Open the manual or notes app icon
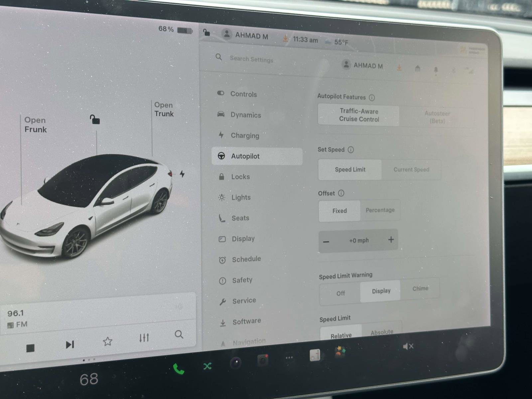Screen dimensions: 532x399 tap(315, 355)
